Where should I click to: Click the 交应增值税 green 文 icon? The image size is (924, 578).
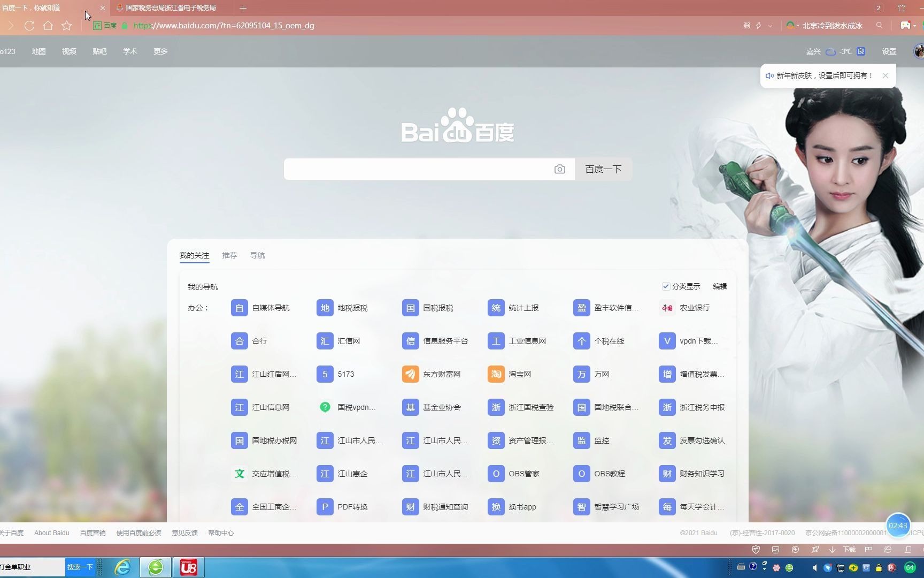click(x=240, y=474)
